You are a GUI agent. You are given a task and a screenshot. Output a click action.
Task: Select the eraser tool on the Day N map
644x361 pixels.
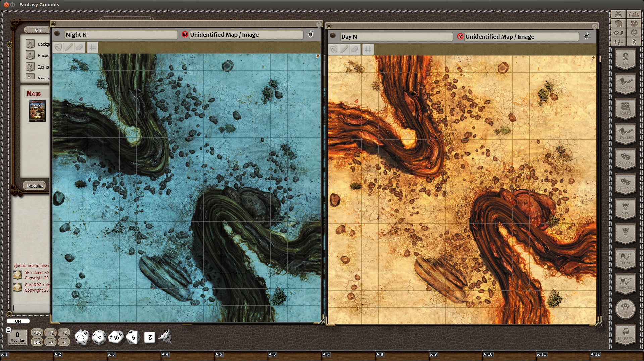pyautogui.click(x=355, y=49)
